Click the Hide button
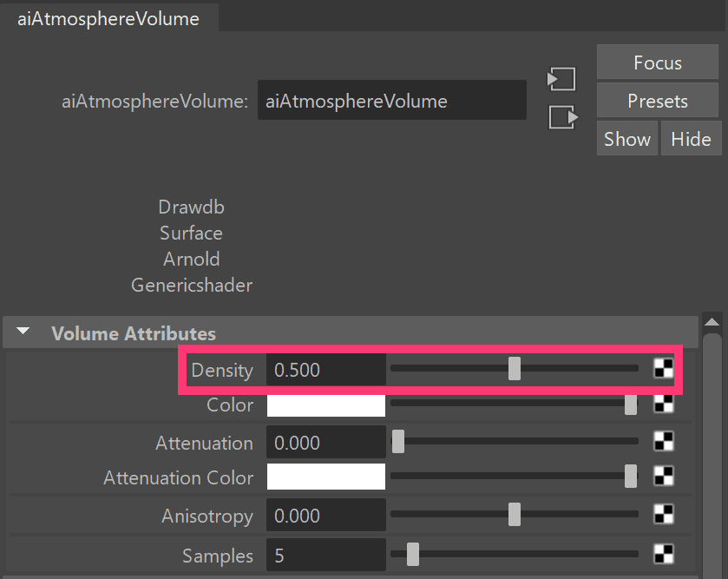Image resolution: width=728 pixels, height=579 pixels. click(691, 138)
